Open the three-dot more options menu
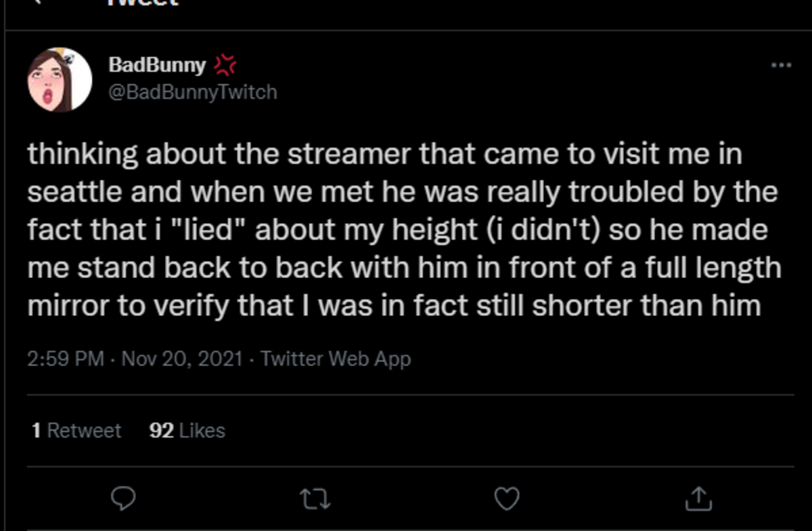This screenshot has width=812, height=531. click(781, 66)
